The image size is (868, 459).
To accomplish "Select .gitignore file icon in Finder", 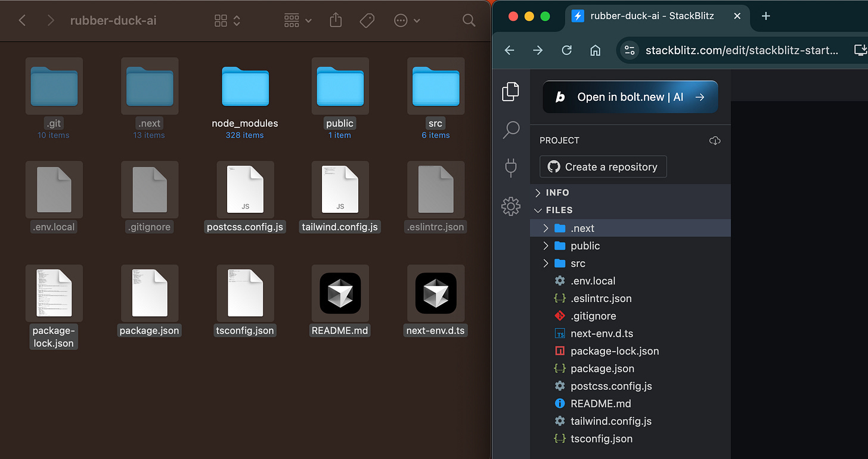I will coord(150,190).
